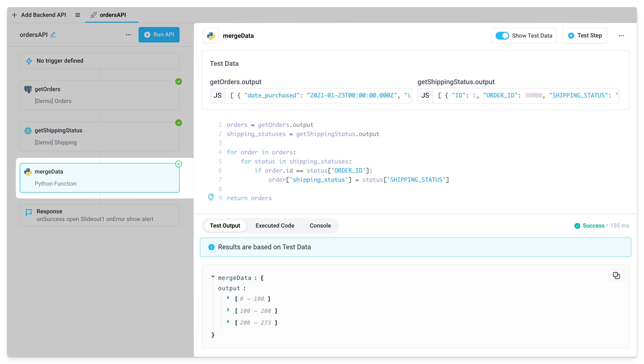Click the Test Step button
The height and width of the screenshot is (364, 644).
[584, 36]
